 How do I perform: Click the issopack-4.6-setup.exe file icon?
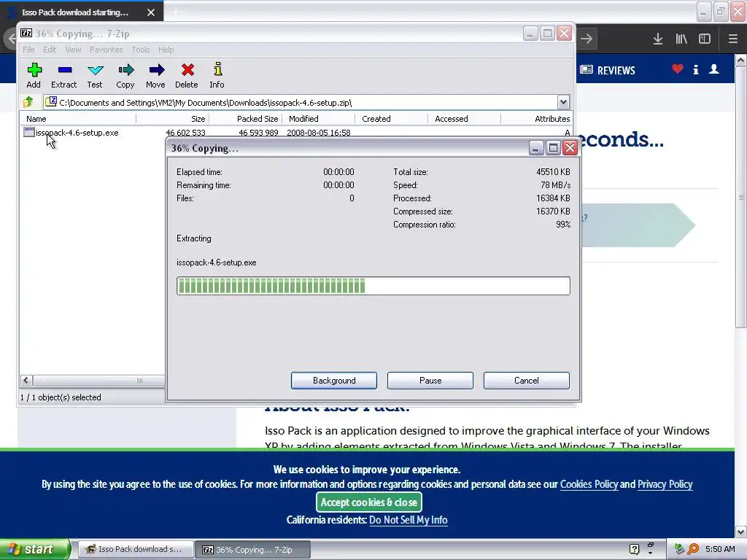[x=29, y=133]
